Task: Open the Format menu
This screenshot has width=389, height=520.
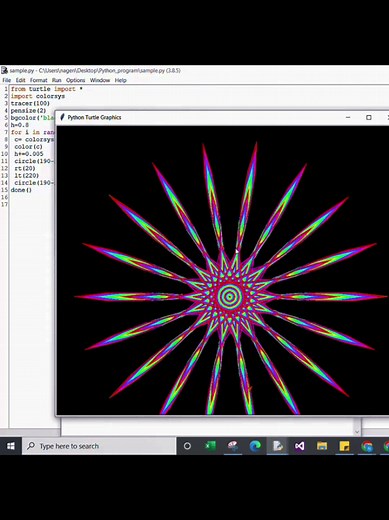Action: click(x=39, y=80)
